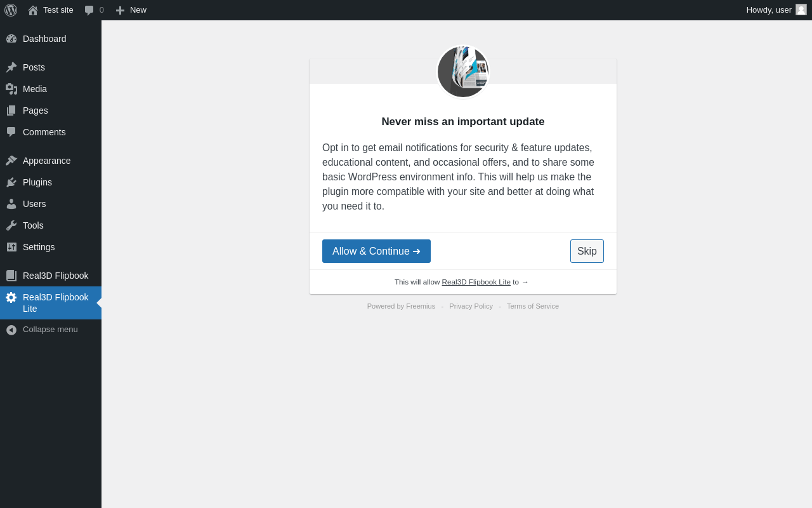This screenshot has width=812, height=508.
Task: Click the flipbook plugin logo thumbnail
Action: tap(463, 71)
